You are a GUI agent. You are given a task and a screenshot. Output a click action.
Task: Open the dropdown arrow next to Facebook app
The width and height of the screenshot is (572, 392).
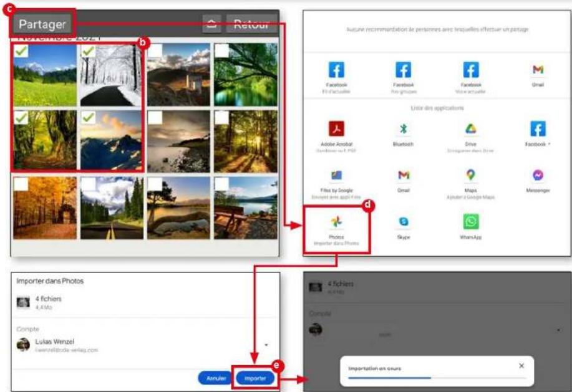549,144
